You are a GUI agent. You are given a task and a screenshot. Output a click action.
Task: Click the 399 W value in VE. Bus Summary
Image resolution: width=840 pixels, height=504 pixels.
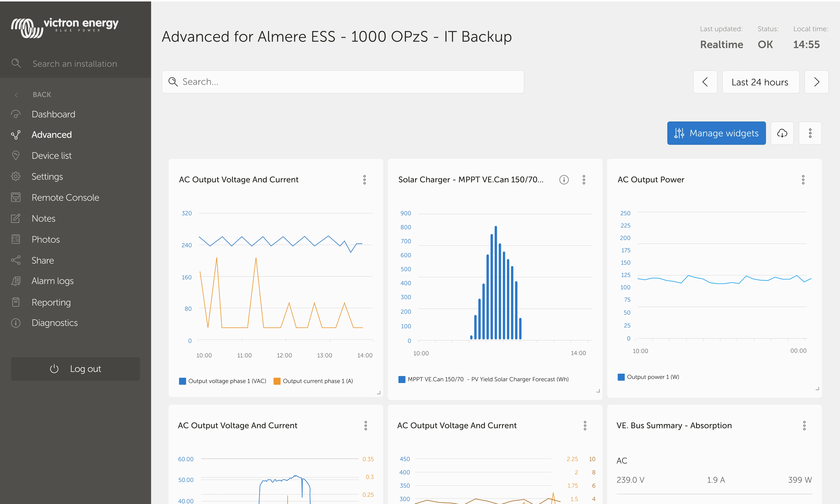click(x=800, y=480)
